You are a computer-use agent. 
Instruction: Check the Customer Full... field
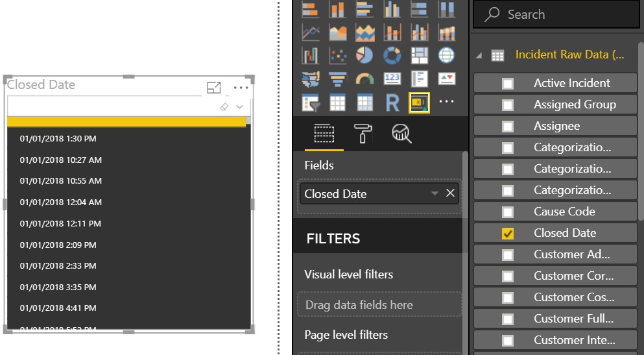click(x=508, y=319)
